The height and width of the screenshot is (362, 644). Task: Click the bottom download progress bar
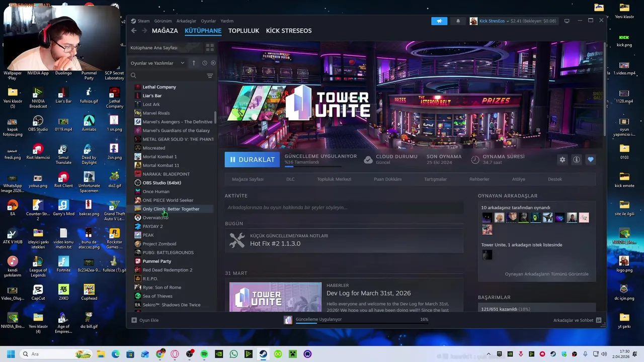tap(361, 323)
